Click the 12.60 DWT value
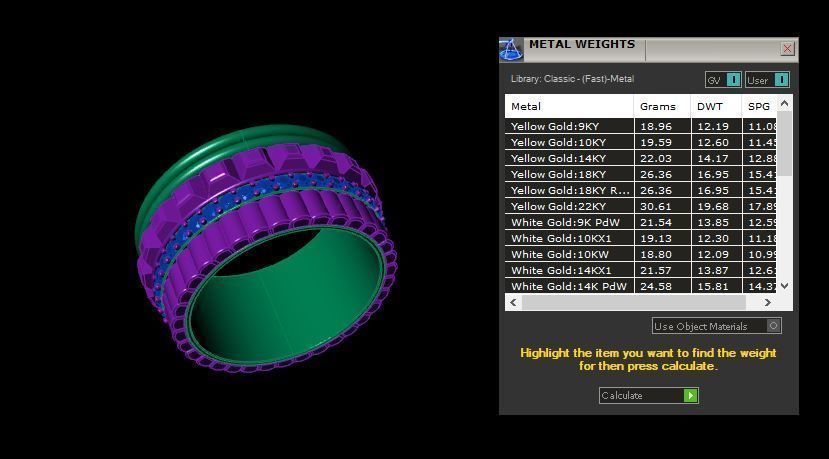The image size is (829, 459). pos(713,142)
